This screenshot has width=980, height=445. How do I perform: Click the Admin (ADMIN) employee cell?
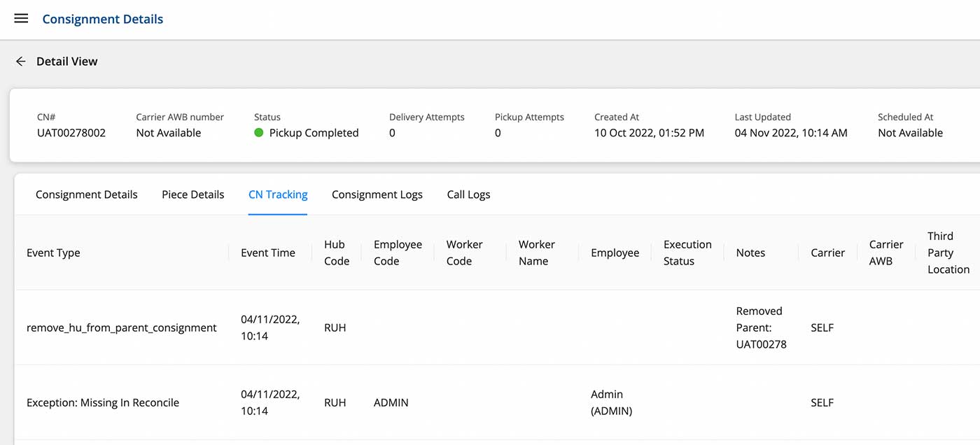[612, 402]
